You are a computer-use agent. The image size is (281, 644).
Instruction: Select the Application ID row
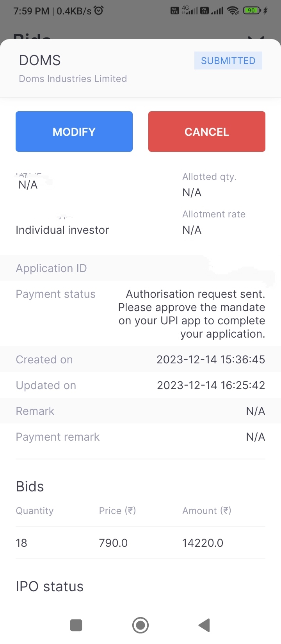click(140, 268)
